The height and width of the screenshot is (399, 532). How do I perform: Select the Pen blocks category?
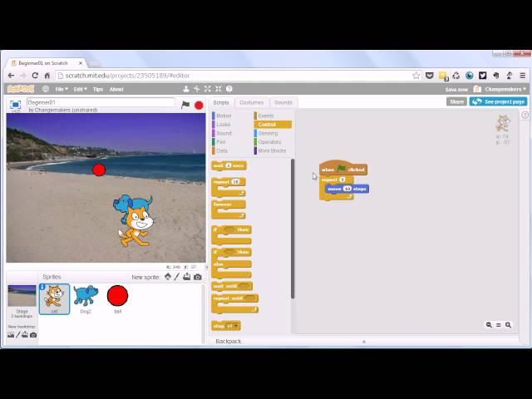(x=221, y=142)
